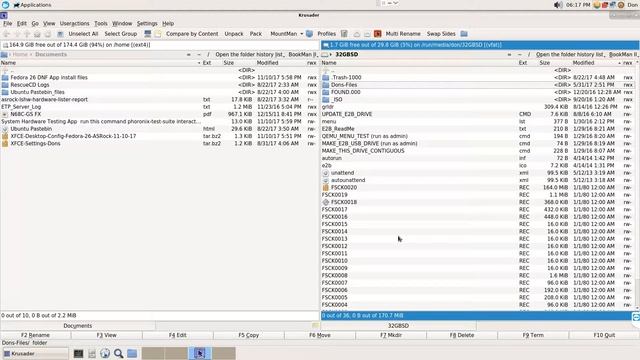The image size is (640, 360).
Task: Open the Useractions menu
Action: coord(74,24)
